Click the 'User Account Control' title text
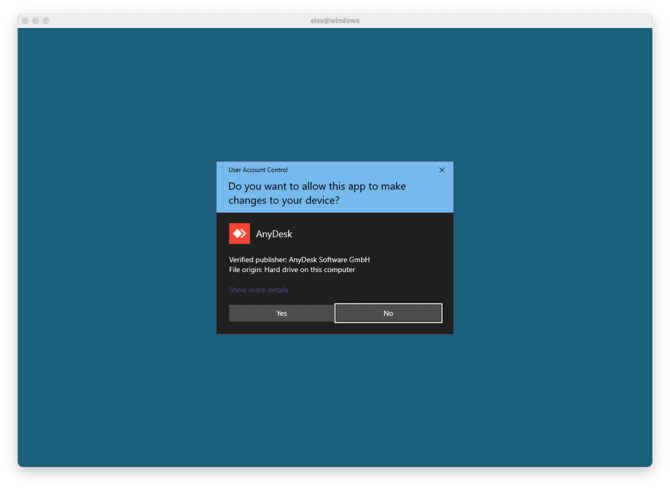Screen dimensions: 670x489 258,170
